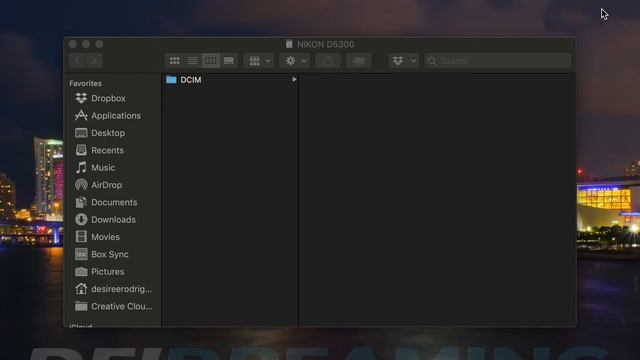Open Movies in the sidebar

98,237
